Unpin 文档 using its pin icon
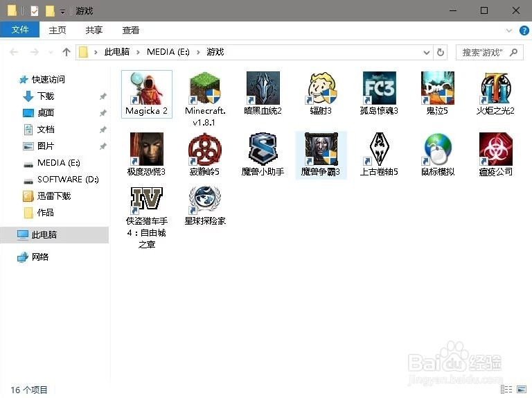 pyautogui.click(x=103, y=130)
